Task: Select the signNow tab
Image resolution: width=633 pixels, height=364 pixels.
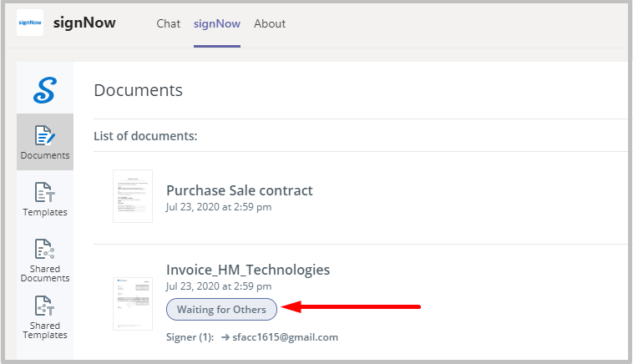Action: point(217,24)
